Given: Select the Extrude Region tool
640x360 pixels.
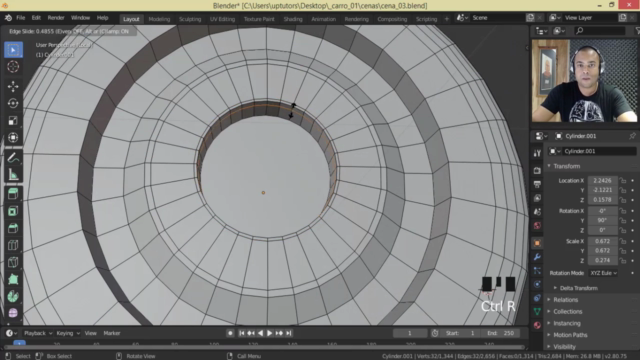Looking at the screenshot, I should pos(13,193).
